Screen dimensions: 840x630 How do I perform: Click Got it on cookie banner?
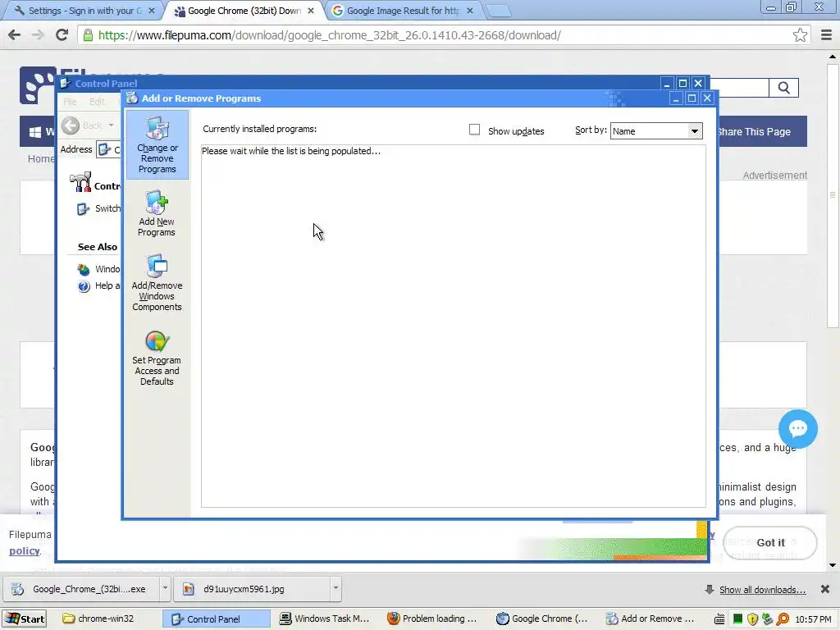(x=769, y=543)
